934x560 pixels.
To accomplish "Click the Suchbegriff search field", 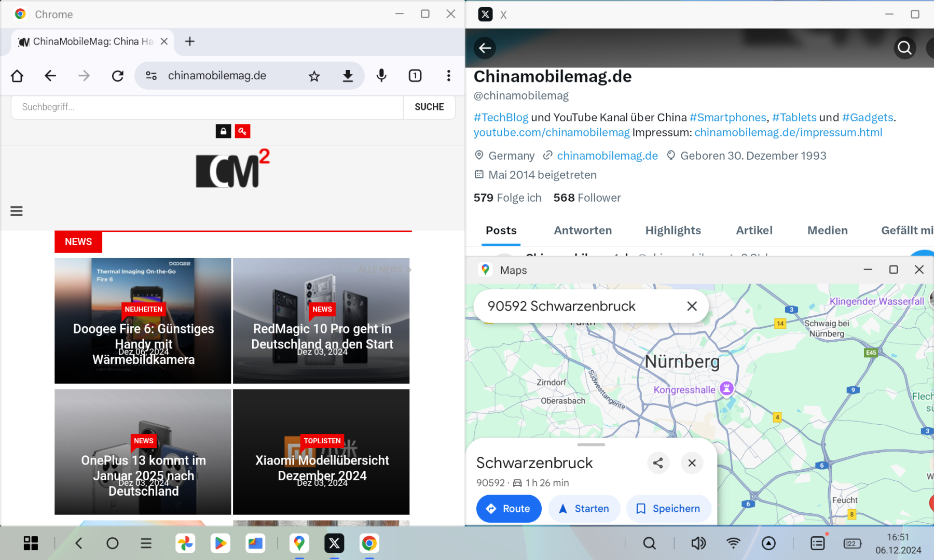I will 207,107.
